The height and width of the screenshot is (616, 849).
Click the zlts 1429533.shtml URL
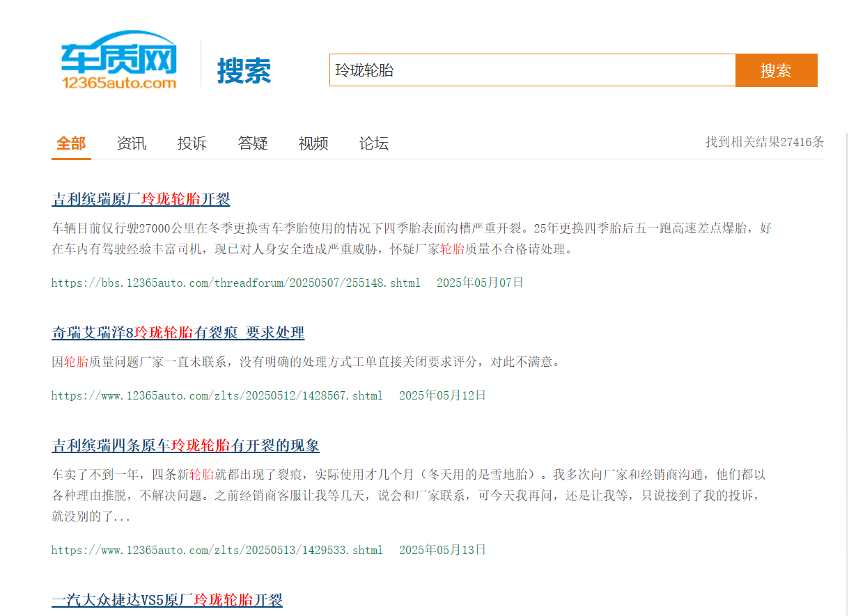[217, 550]
